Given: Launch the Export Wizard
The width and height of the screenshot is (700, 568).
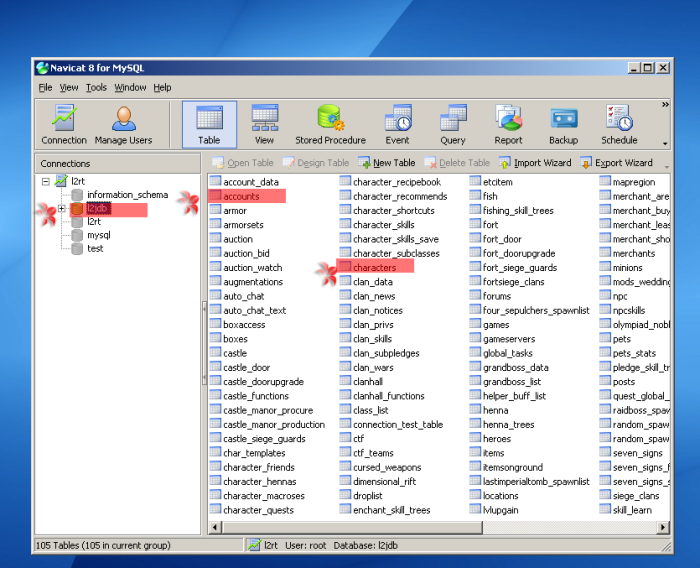Looking at the screenshot, I should 617,163.
